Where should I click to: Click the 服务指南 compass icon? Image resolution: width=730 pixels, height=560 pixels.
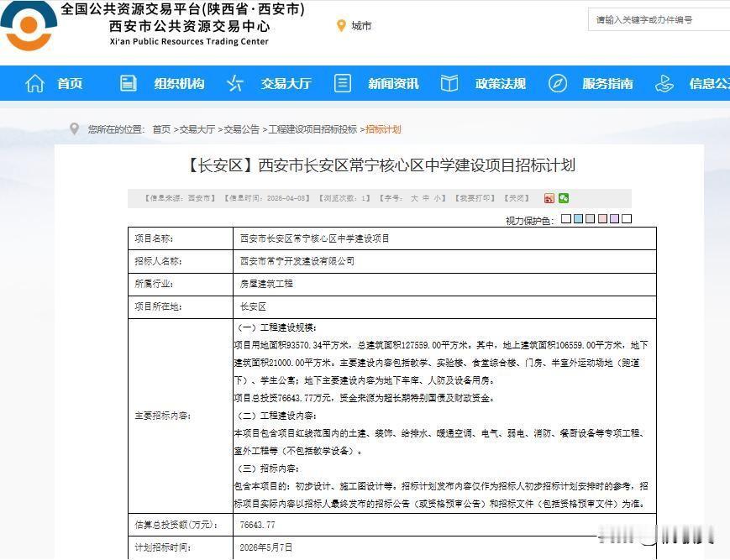point(557,83)
